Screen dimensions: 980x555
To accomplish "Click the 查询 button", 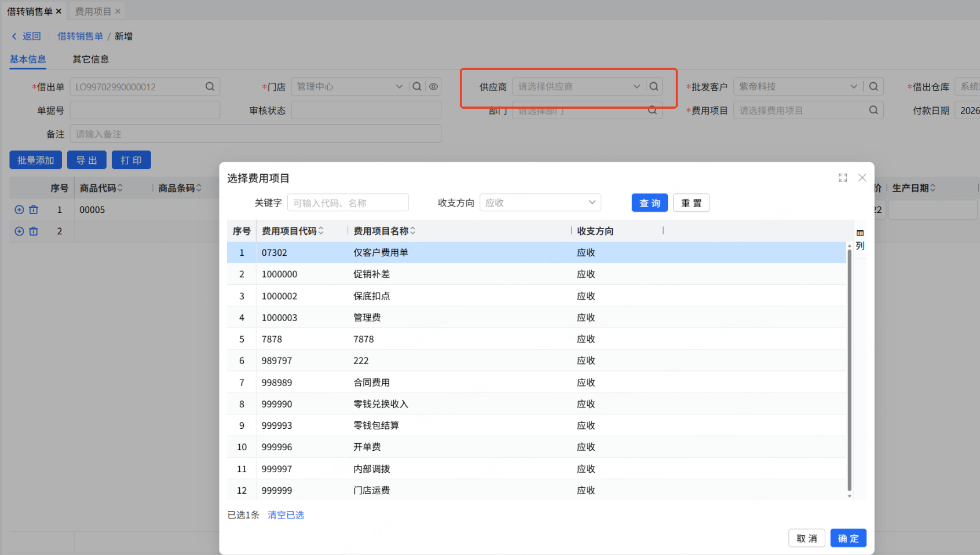I will 650,203.
